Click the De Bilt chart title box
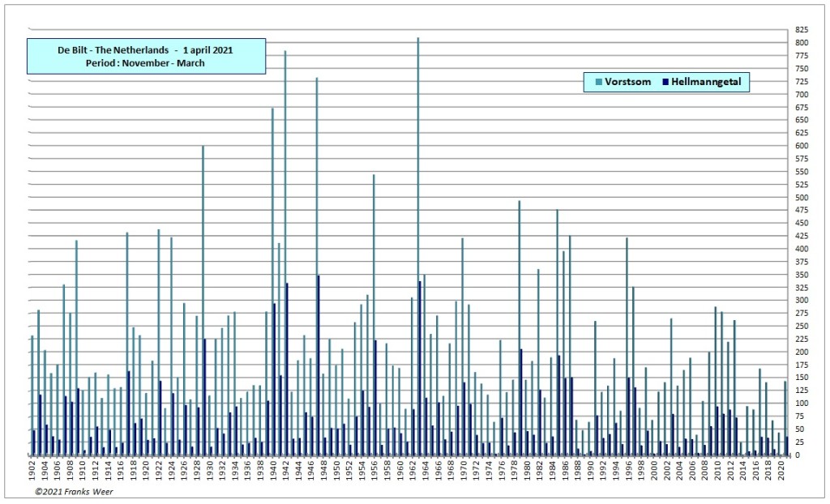 146,57
